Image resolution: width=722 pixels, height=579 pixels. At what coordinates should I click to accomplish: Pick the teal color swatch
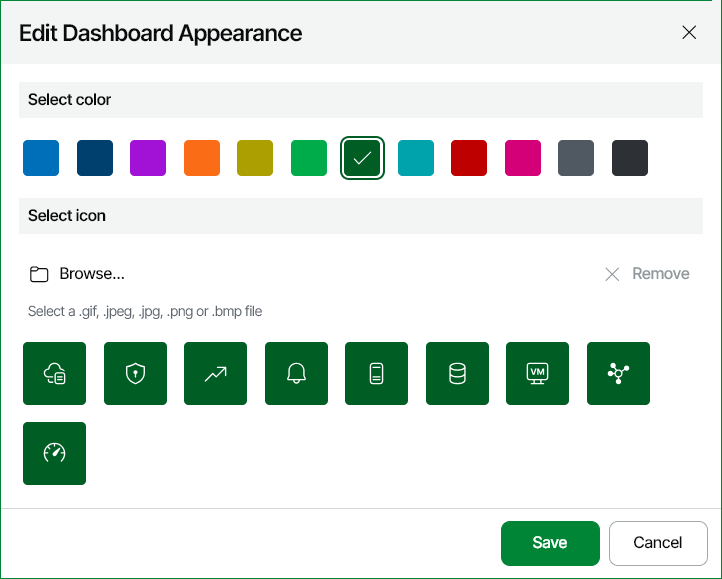click(416, 158)
